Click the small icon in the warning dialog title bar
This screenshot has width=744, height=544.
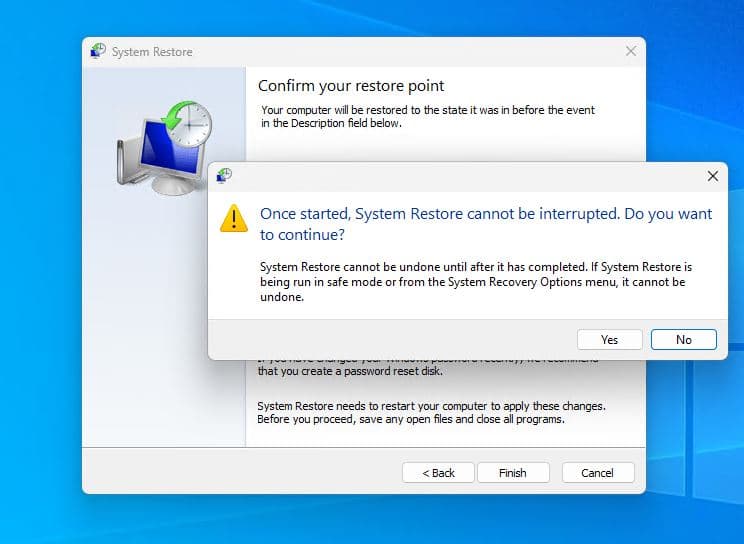(224, 176)
